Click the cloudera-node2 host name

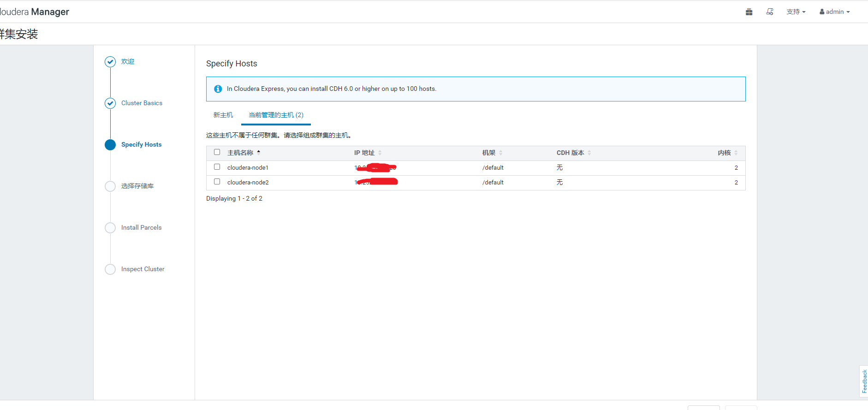click(248, 183)
